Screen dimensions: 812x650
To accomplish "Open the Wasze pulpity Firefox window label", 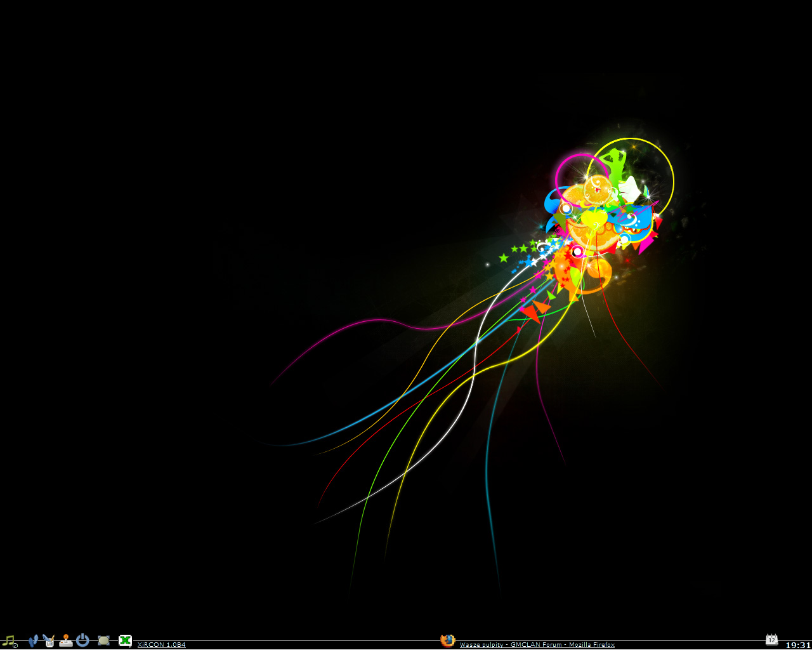I will pyautogui.click(x=537, y=645).
